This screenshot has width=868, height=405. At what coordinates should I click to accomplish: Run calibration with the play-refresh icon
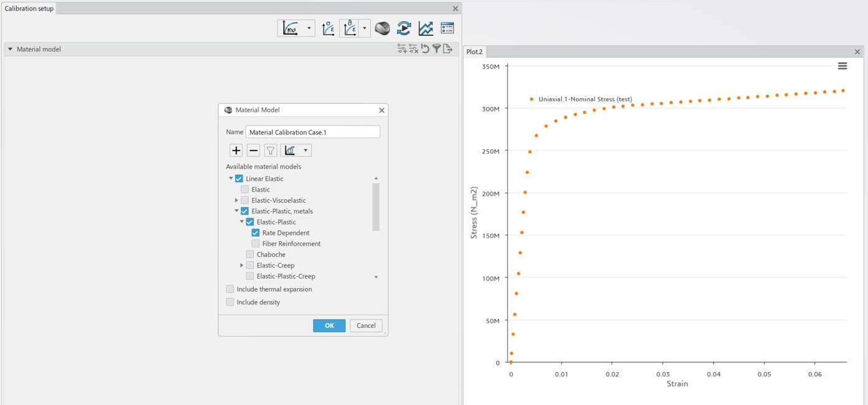(404, 28)
